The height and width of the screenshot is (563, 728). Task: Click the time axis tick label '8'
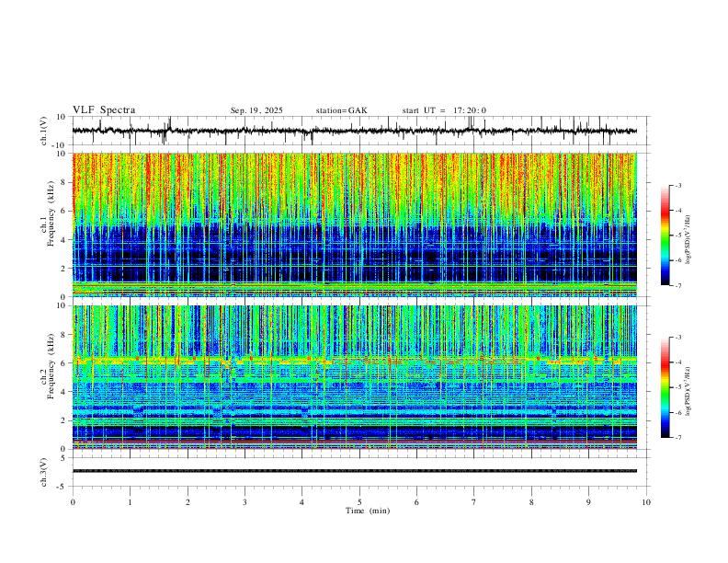[531, 502]
